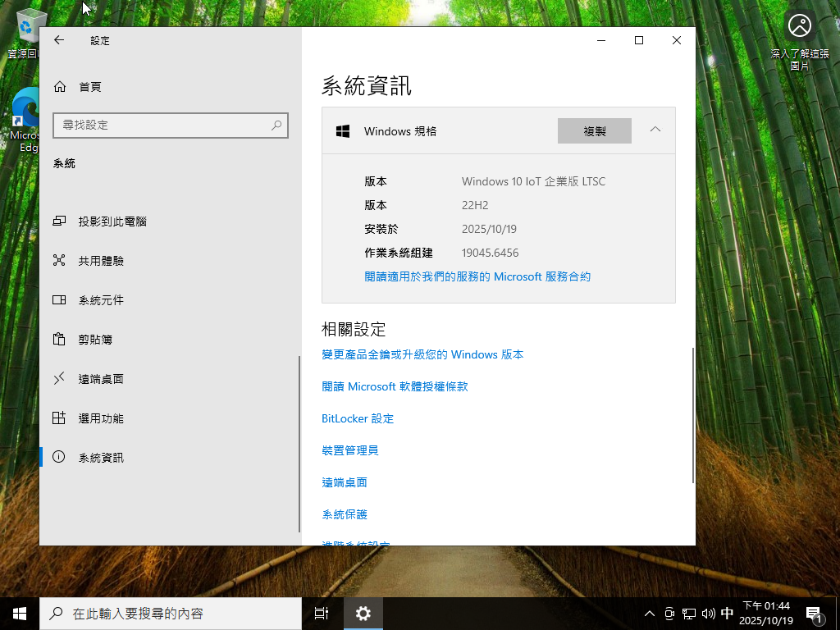Go to 首頁 in Settings
The image size is (840, 630).
[91, 86]
